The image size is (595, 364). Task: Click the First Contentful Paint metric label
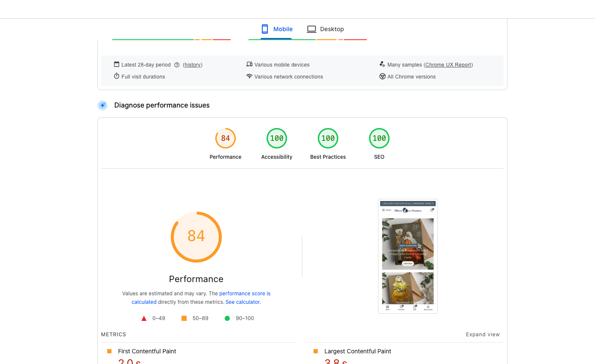coord(147,351)
